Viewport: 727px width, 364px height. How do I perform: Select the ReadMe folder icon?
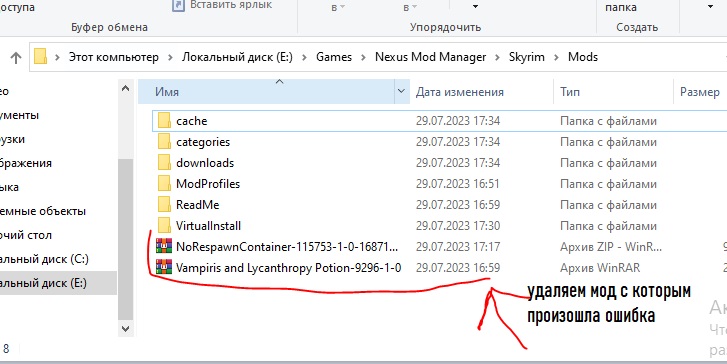[164, 204]
